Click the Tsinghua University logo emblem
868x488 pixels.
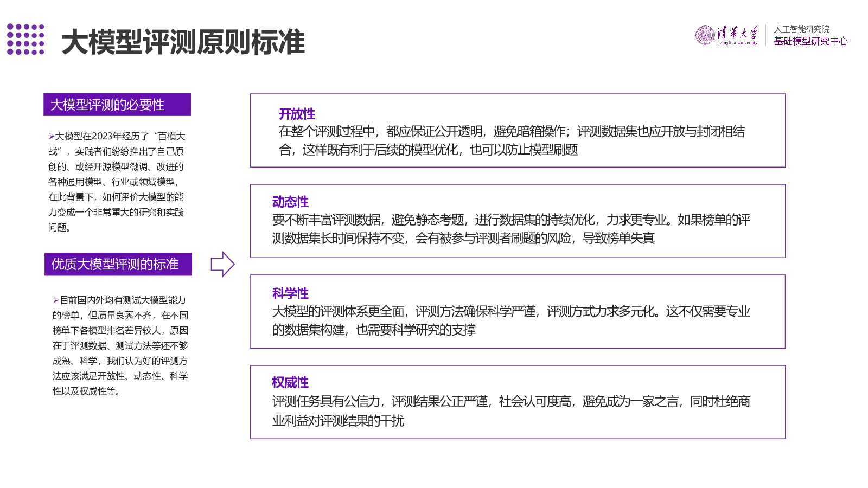(705, 35)
